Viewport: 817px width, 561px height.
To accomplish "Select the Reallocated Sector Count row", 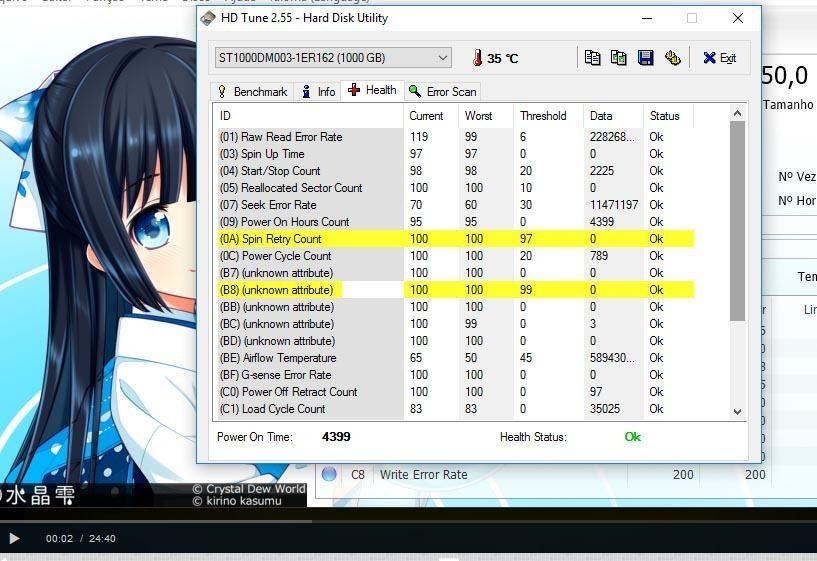I will click(x=310, y=188).
